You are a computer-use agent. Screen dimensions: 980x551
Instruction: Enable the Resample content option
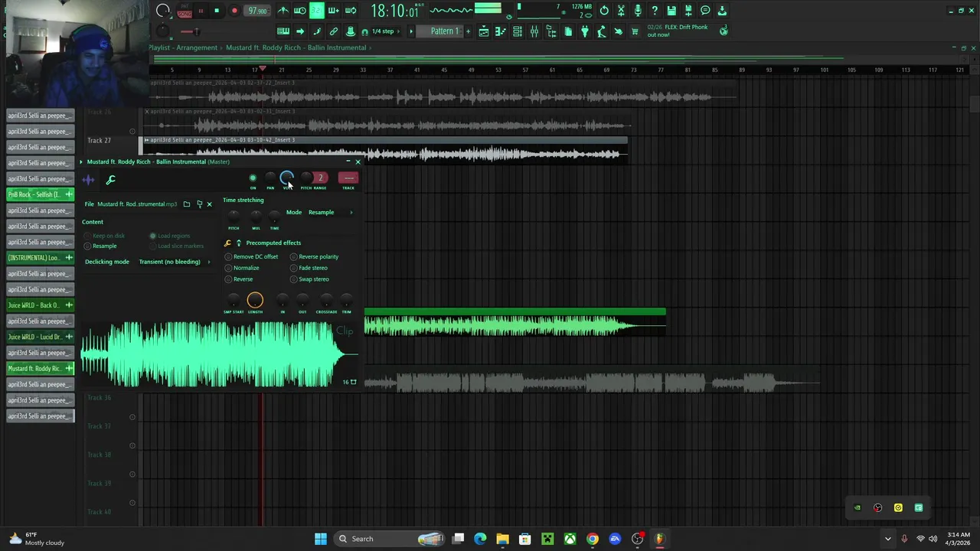[x=101, y=246]
